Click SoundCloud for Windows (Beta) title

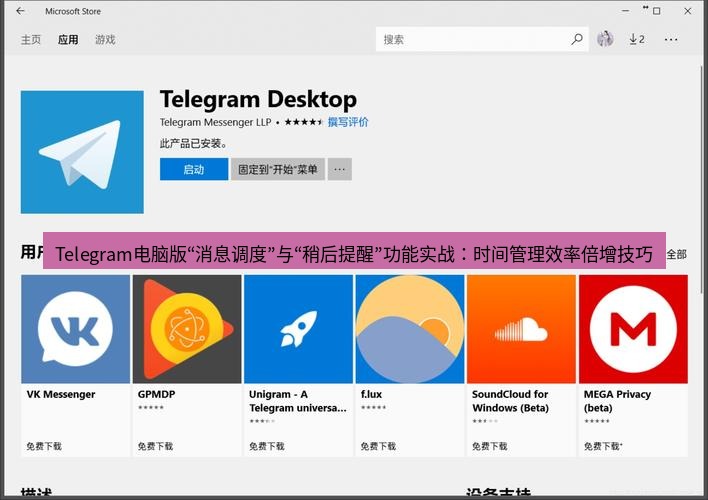pyautogui.click(x=510, y=401)
